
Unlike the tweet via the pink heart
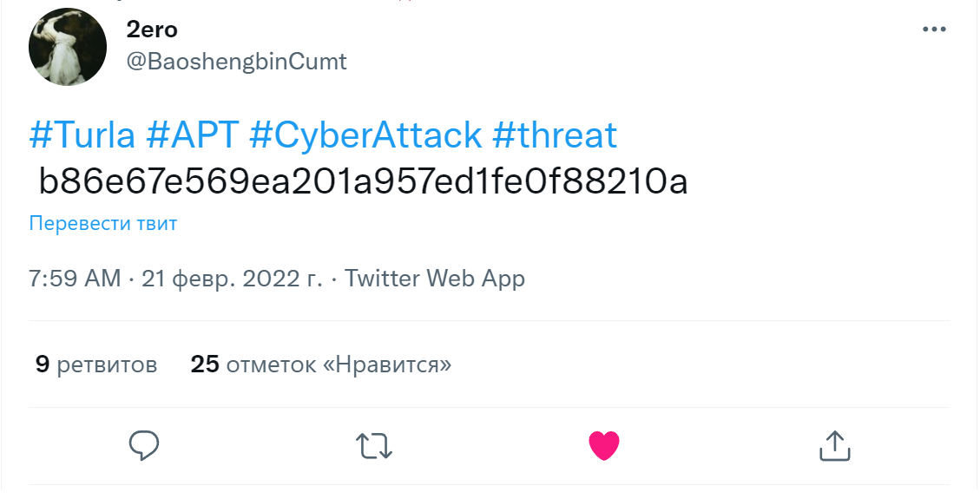604,445
